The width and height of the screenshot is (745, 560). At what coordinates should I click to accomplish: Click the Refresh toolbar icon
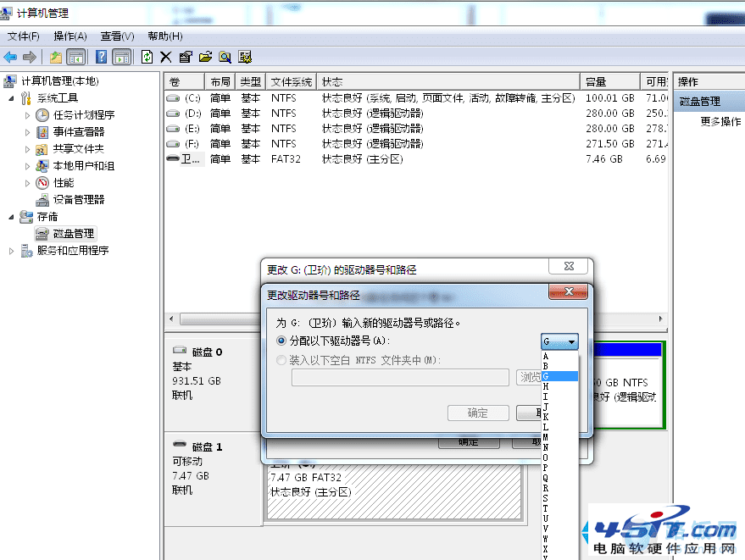coord(147,57)
